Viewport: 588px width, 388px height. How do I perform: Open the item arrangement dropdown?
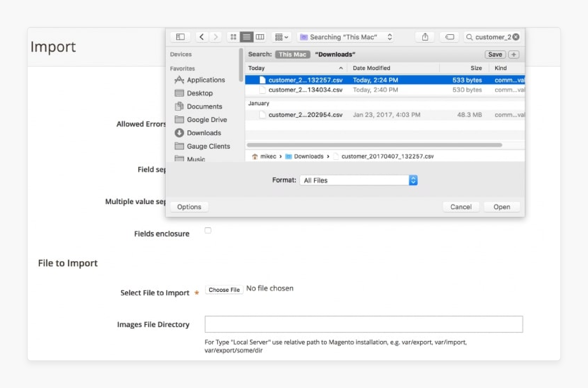[x=281, y=37]
